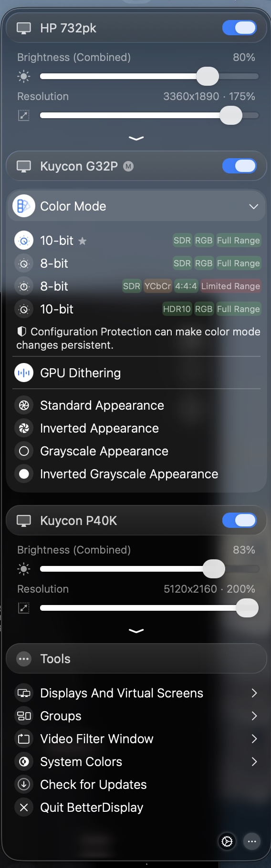The image size is (271, 868).
Task: Turn off the HP 732pk display toggle
Action: point(240,28)
